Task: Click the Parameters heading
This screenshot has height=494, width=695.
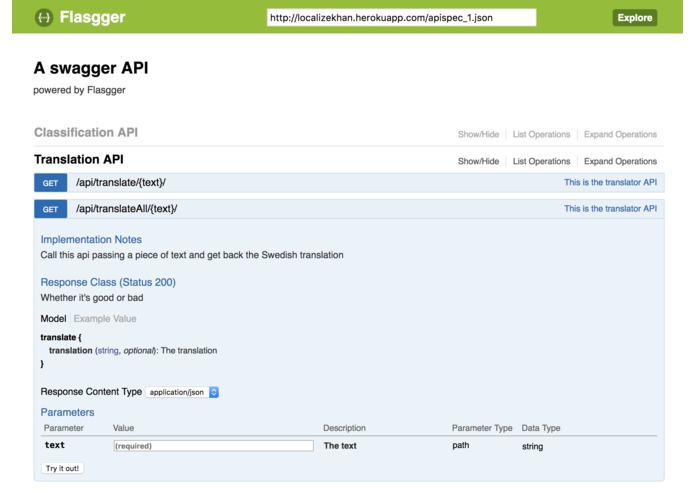Action: pos(67,412)
